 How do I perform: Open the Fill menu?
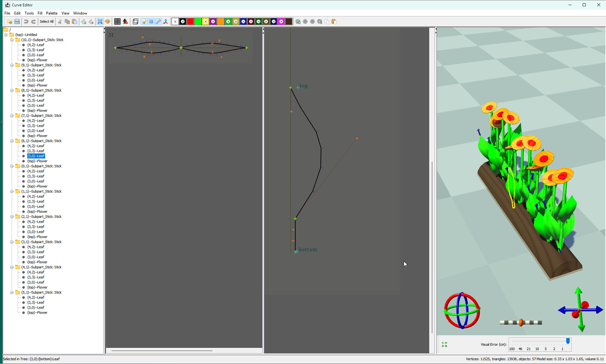point(40,13)
